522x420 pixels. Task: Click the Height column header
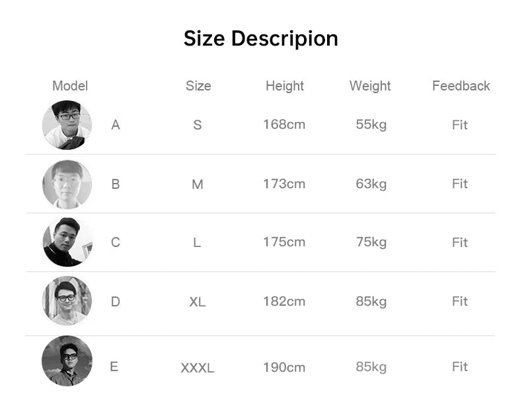[285, 86]
